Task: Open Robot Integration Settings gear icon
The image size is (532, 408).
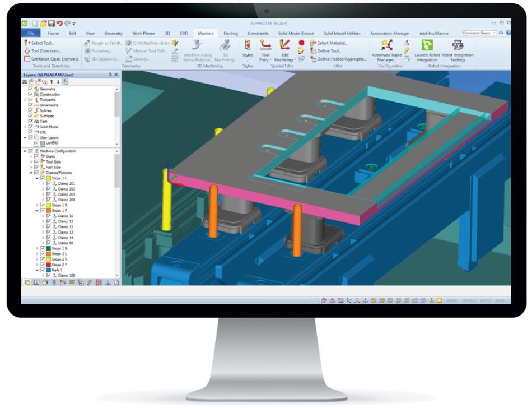Action: coord(458,45)
